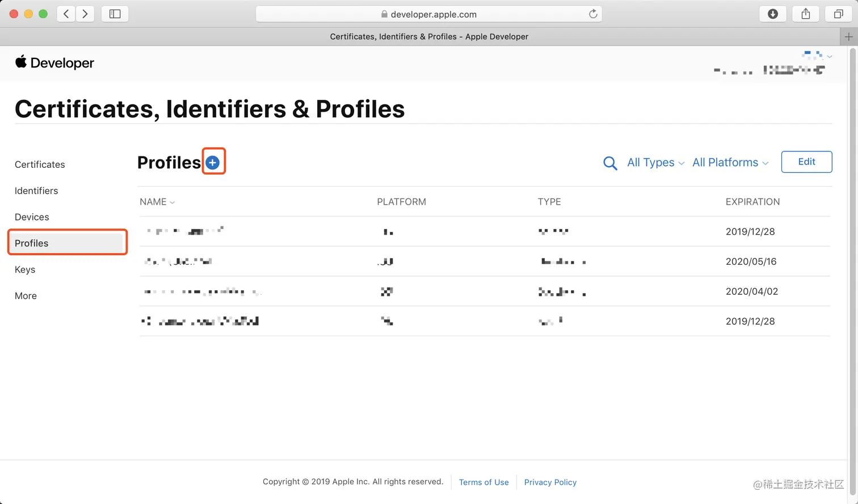Open Identifiers in the sidebar
This screenshot has width=858, height=504.
tap(36, 190)
